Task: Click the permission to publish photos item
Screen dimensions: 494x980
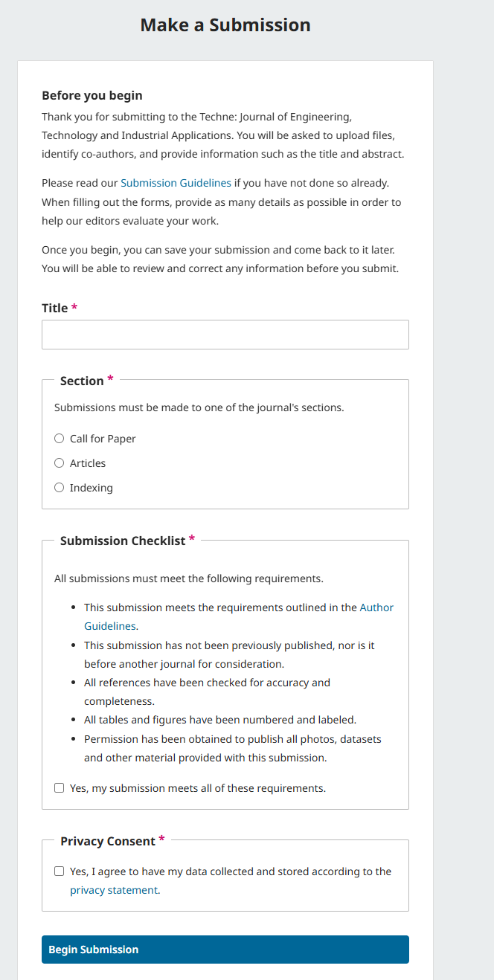Action: pyautogui.click(x=233, y=748)
